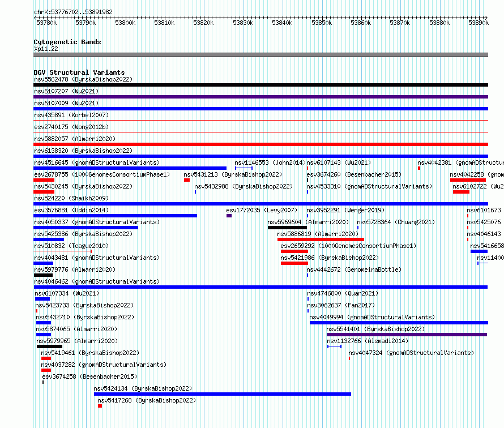The image size is (504, 428).
Task: Click esv2659292 (1000GenomesConsortiumPhase1) label
Action: point(348,246)
